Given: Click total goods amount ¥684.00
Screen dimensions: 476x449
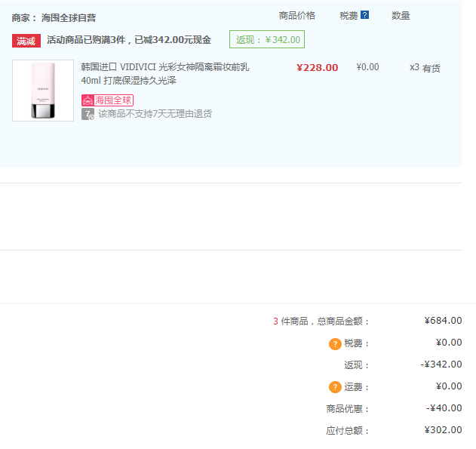Looking at the screenshot, I should (x=444, y=321).
